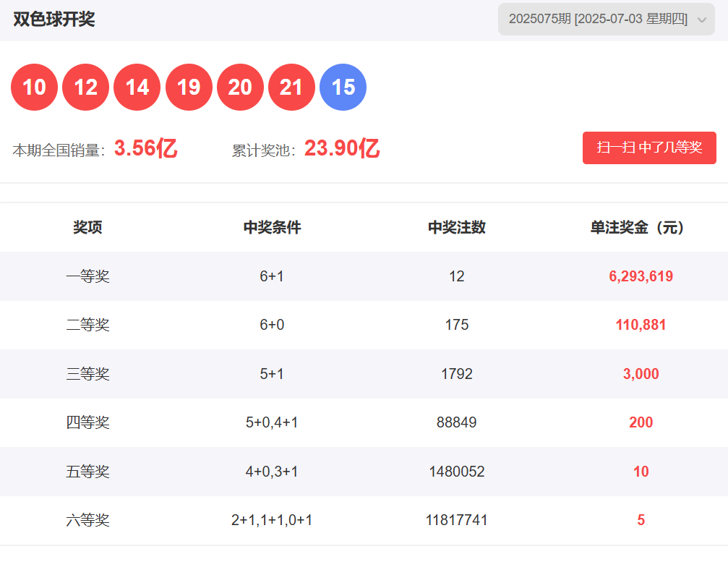Click the 4+0,3+1 condition cell
Screen dimensions: 728x562
coord(272,472)
